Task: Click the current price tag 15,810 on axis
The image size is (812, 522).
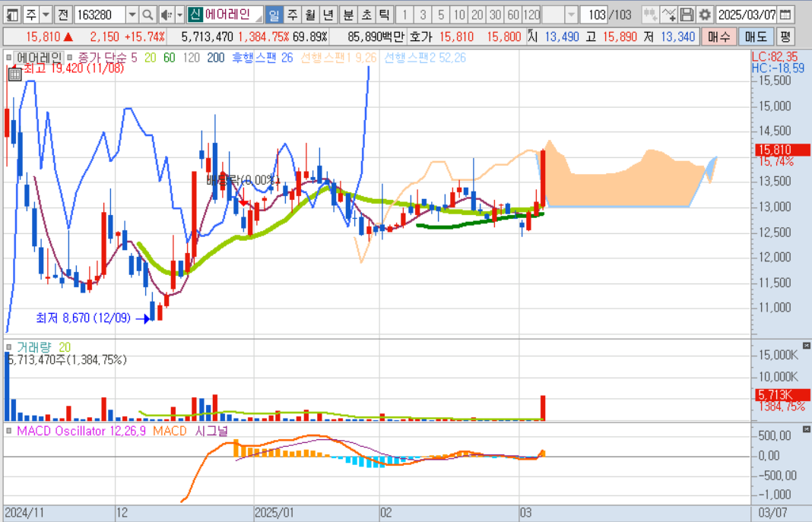Action: pos(782,150)
